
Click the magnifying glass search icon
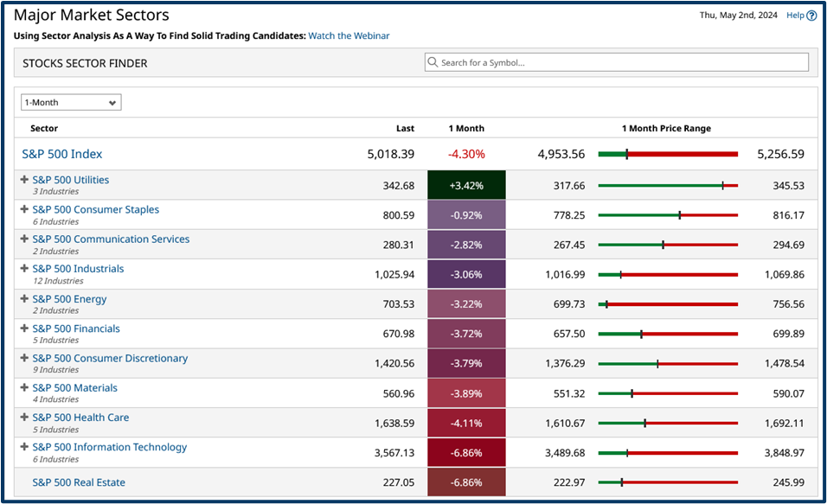[432, 62]
